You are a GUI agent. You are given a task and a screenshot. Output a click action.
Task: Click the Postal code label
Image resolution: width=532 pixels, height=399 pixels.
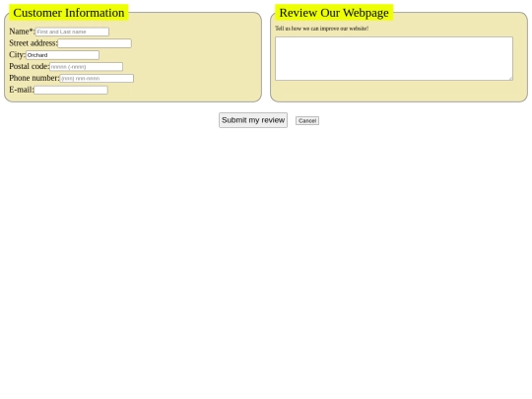click(30, 66)
